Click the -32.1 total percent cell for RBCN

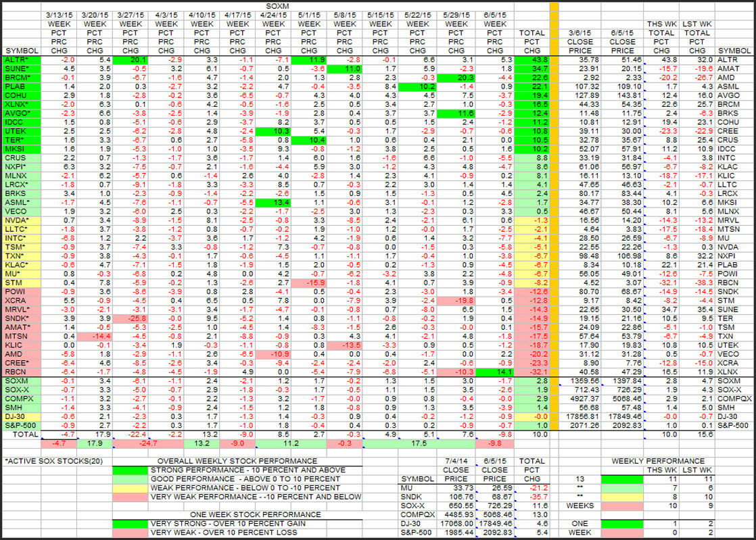pyautogui.click(x=531, y=372)
